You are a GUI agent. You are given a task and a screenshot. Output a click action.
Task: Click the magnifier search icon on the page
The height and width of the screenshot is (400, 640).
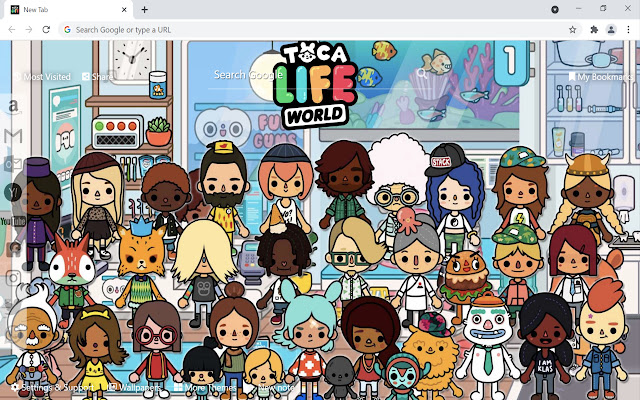coord(422,74)
